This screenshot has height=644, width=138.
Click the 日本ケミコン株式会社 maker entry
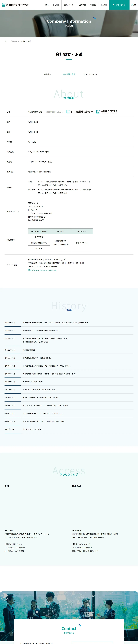click(37, 217)
